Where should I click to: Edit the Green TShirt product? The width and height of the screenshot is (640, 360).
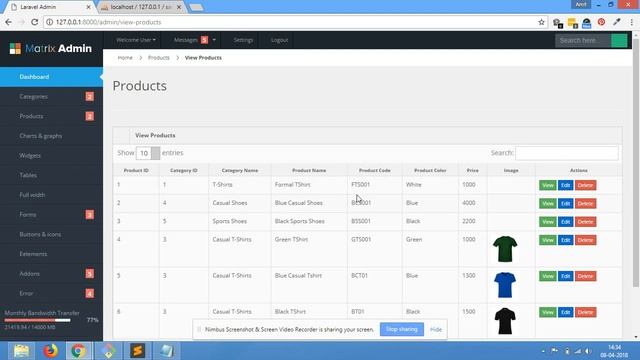(565, 240)
